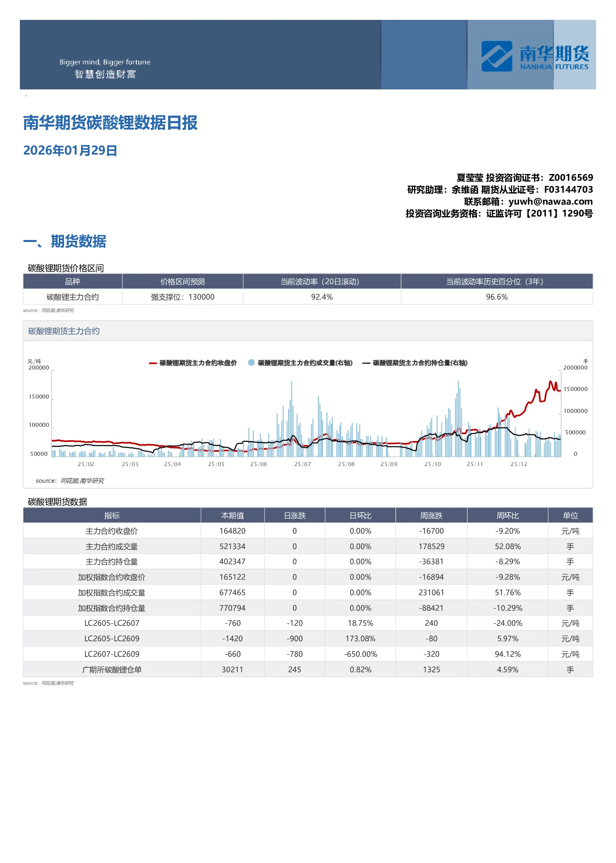Click the red closing price legend marker
The height and width of the screenshot is (863, 616).
click(153, 363)
